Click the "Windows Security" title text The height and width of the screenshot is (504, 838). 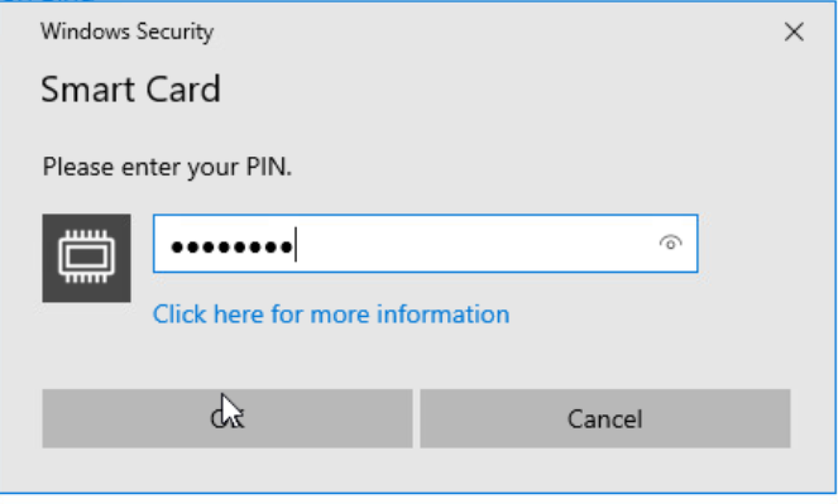click(128, 32)
